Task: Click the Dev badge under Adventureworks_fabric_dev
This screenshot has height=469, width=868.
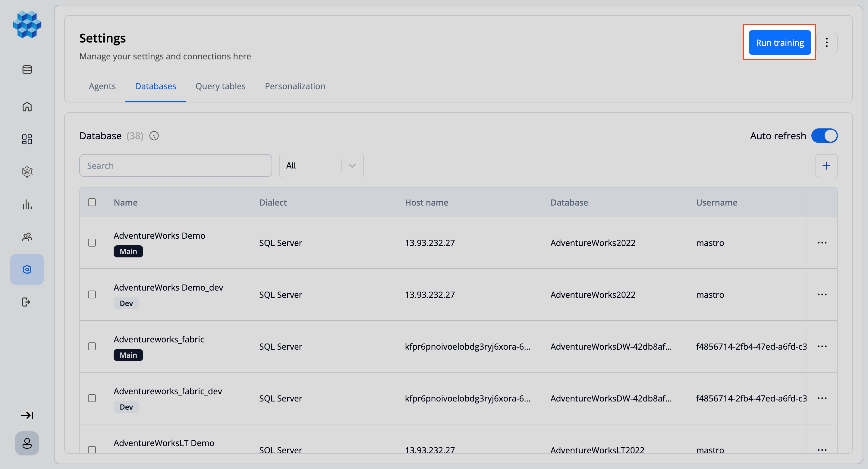Action: pyautogui.click(x=126, y=407)
